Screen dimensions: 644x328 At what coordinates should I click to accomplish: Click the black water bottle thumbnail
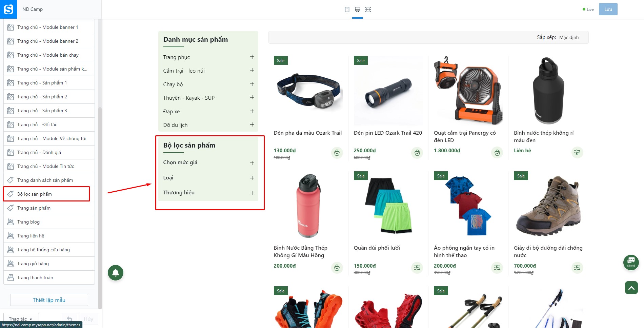(x=548, y=91)
